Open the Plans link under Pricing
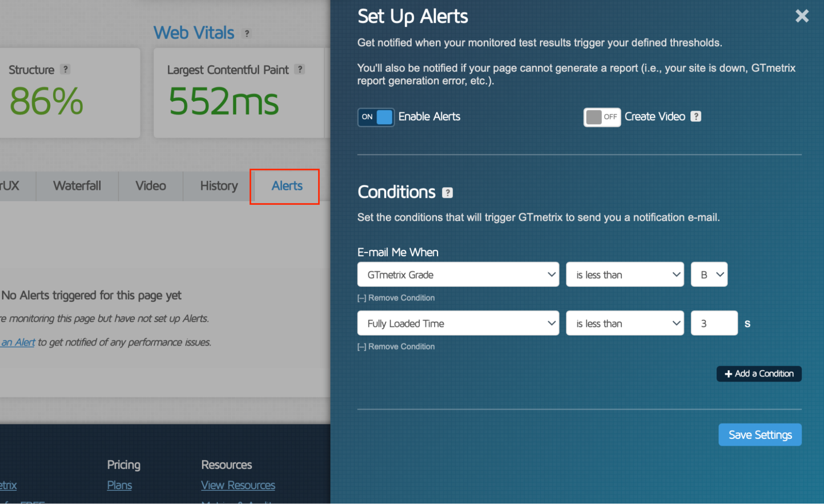 [x=120, y=485]
